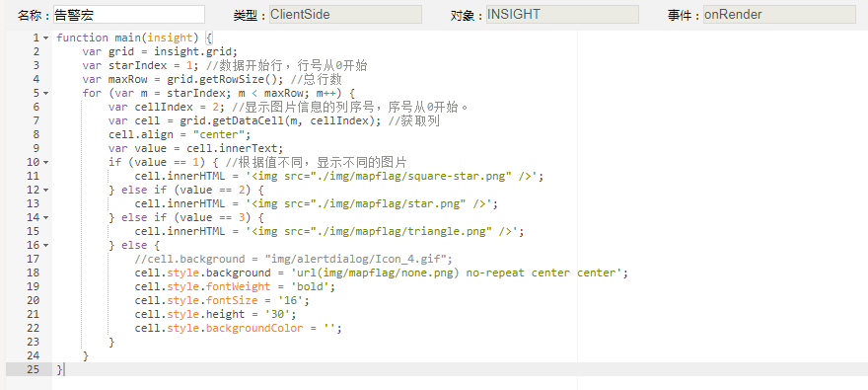
Task: Click line number 25 in the gutter
Action: pyautogui.click(x=33, y=369)
